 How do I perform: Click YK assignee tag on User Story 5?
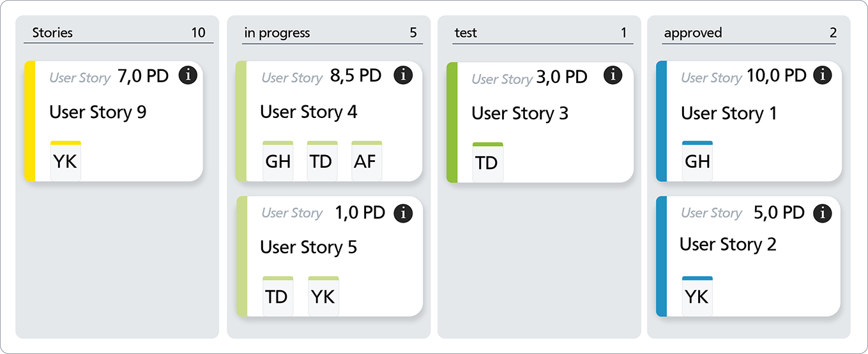click(x=323, y=297)
